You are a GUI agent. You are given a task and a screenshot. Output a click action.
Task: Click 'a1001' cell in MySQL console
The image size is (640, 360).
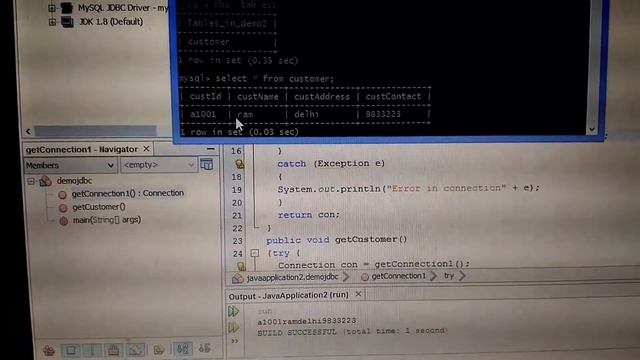point(203,114)
